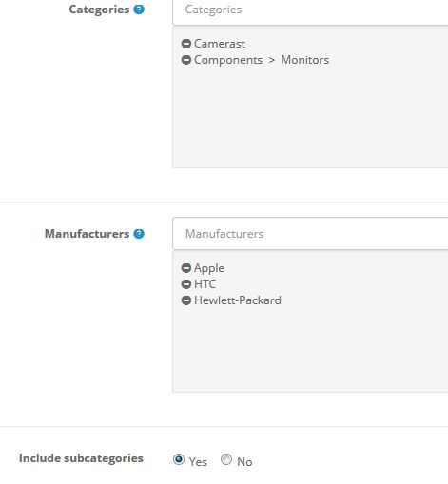Click the Include subcategories label
Viewport: 448px width, 484px height.
(x=81, y=458)
